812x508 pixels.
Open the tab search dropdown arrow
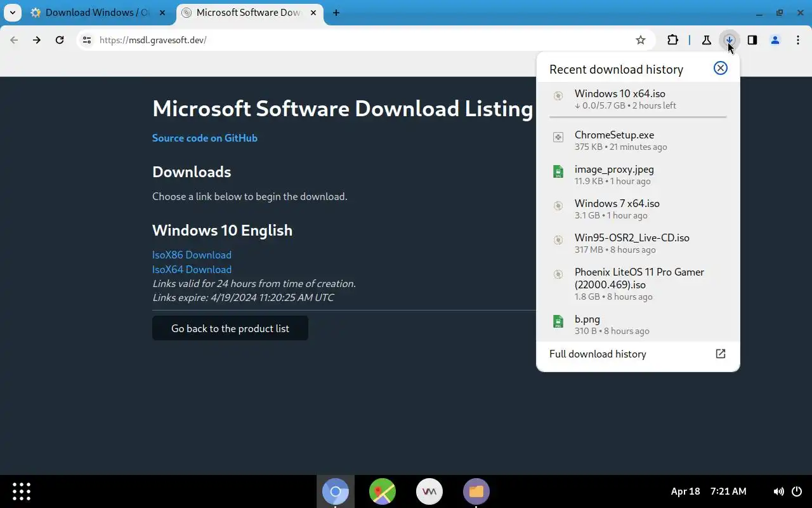click(x=13, y=13)
